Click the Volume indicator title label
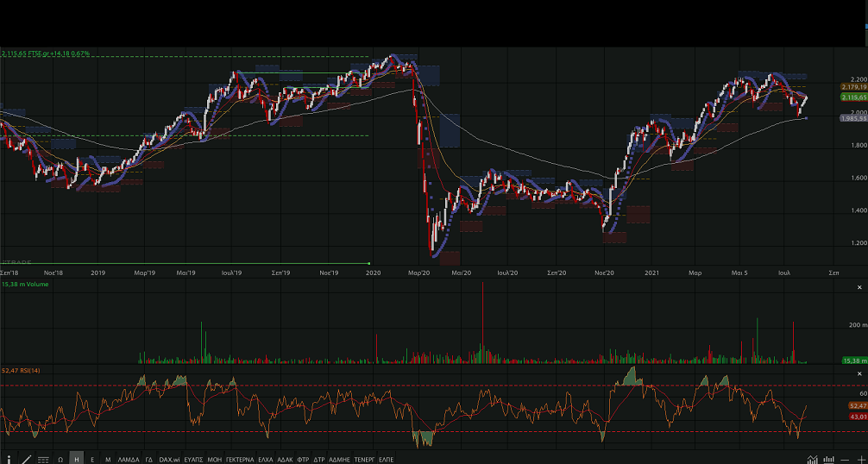The width and height of the screenshot is (868, 464). pyautogui.click(x=25, y=284)
